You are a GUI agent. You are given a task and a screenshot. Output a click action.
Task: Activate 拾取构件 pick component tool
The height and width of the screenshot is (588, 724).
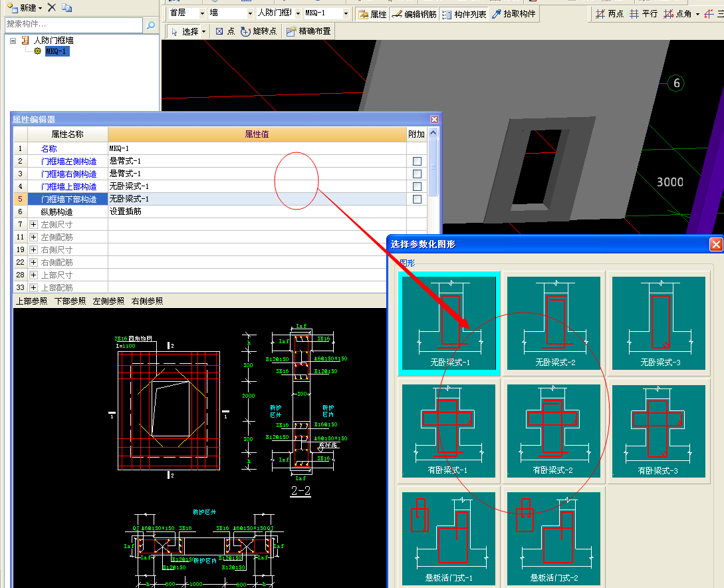514,14
